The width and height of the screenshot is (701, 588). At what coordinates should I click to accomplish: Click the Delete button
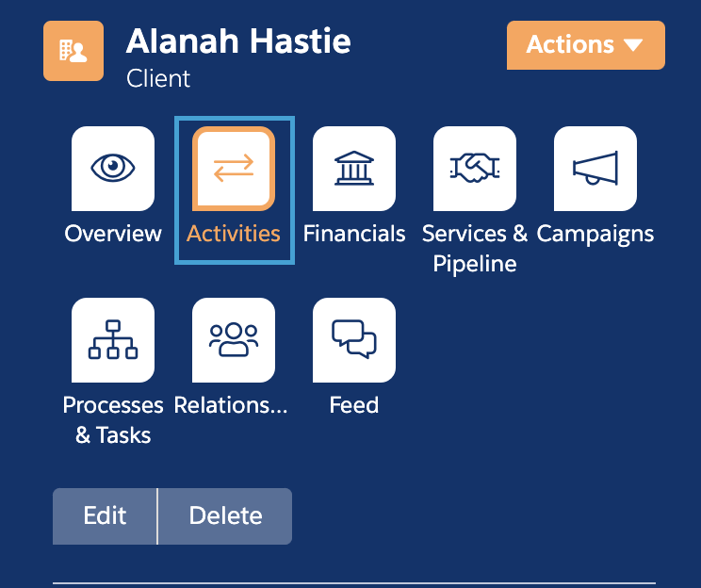pos(225,516)
